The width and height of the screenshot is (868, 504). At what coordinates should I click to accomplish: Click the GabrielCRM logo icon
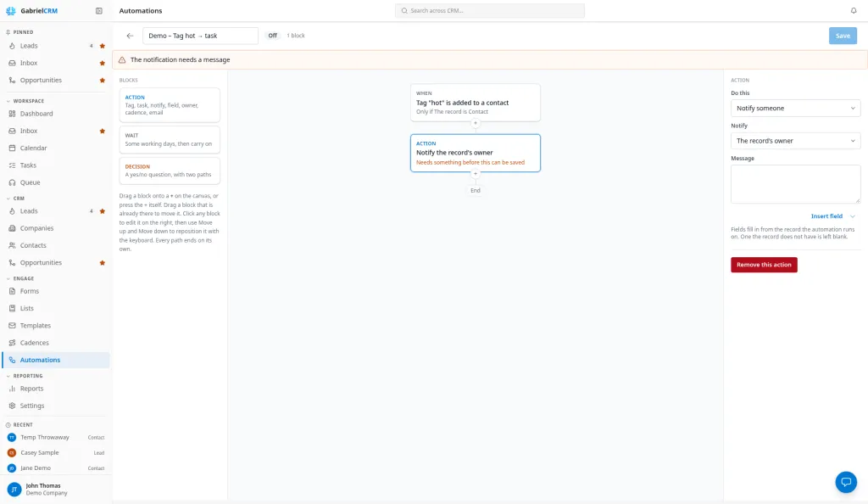(x=10, y=10)
